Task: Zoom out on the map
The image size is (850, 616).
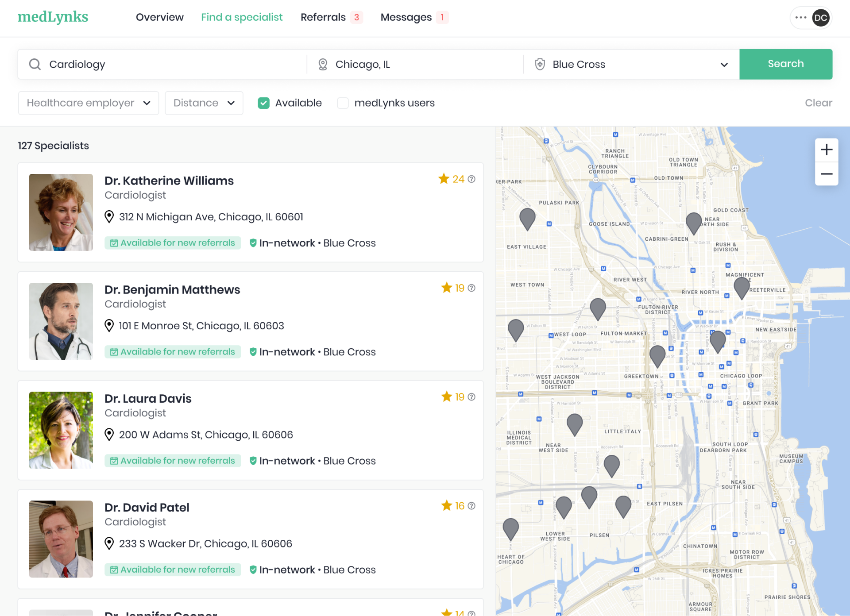Action: [x=827, y=174]
